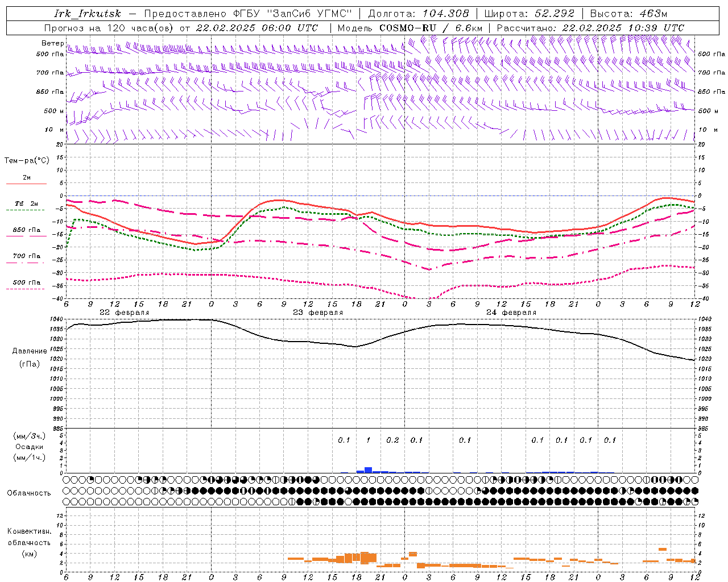This screenshot has width=728, height=582.
Task: Click the precipitation value 1
Action: [x=368, y=440]
